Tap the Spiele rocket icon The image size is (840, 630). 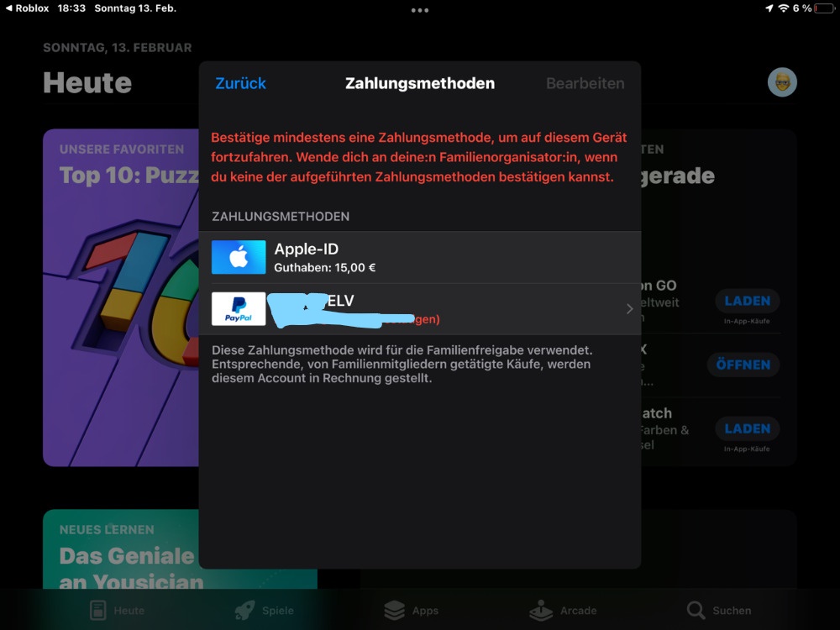tap(244, 610)
